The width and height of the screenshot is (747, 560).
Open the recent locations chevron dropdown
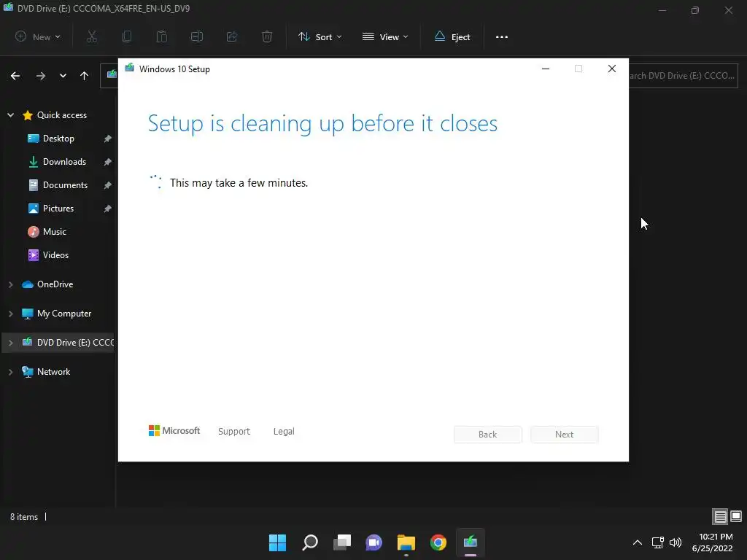coord(63,76)
